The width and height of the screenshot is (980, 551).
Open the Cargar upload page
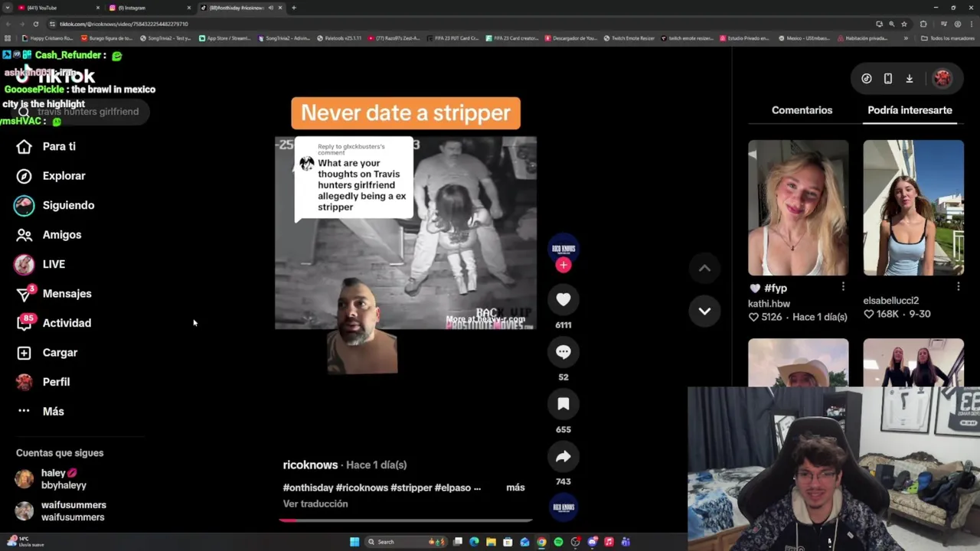tap(47, 353)
